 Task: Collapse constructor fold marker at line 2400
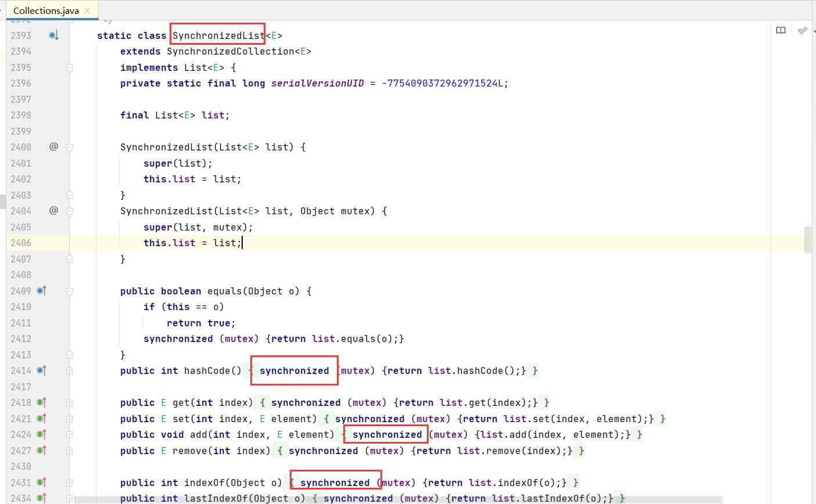coord(69,147)
